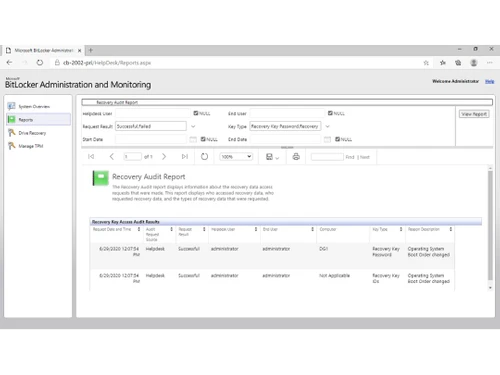Image resolution: width=500 pixels, height=375 pixels.
Task: Toggle End User NULL checkbox
Action: tap(330, 113)
